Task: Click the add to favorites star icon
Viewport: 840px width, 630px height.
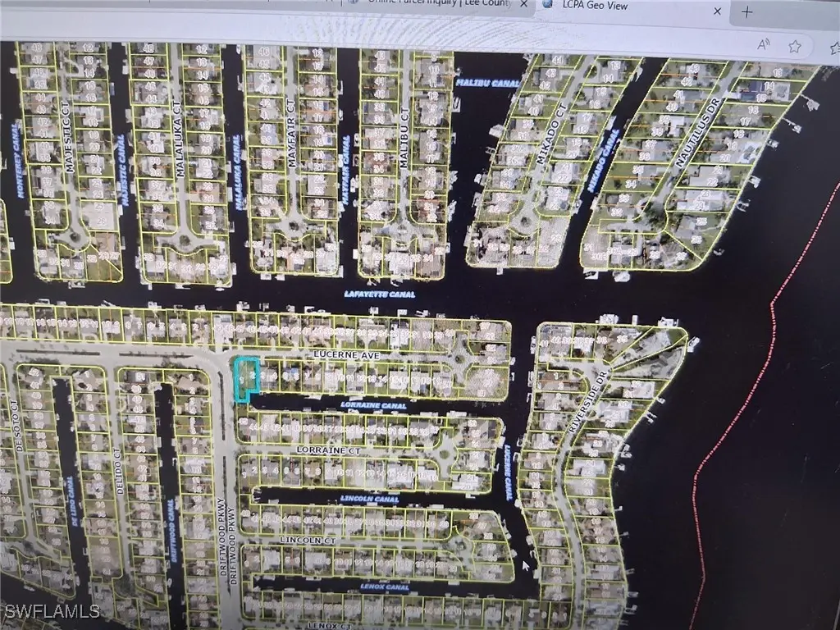Action: (794, 46)
